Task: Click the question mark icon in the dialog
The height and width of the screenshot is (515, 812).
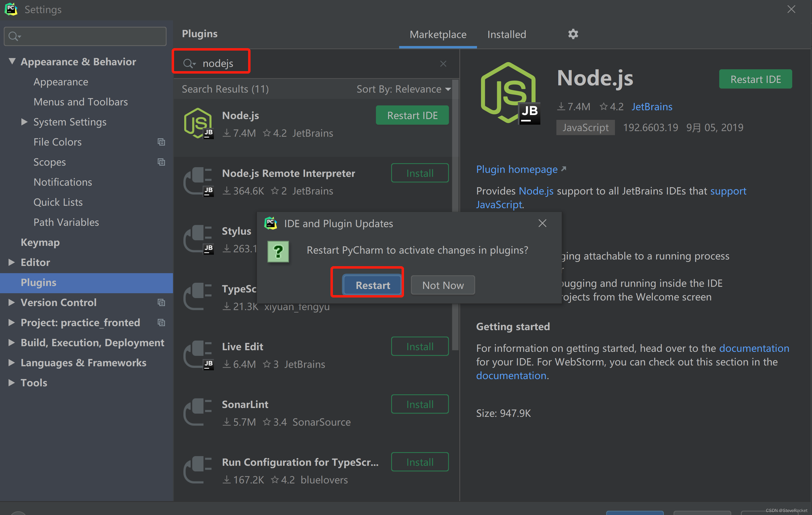Action: [278, 251]
